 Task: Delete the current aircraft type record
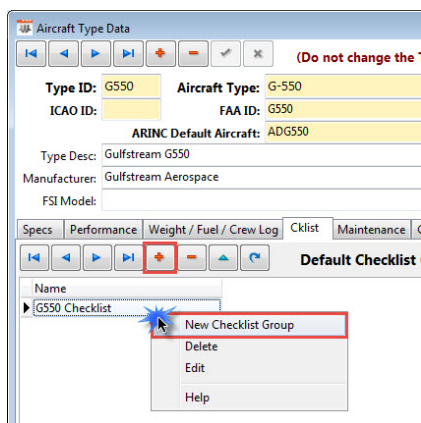coord(193,54)
